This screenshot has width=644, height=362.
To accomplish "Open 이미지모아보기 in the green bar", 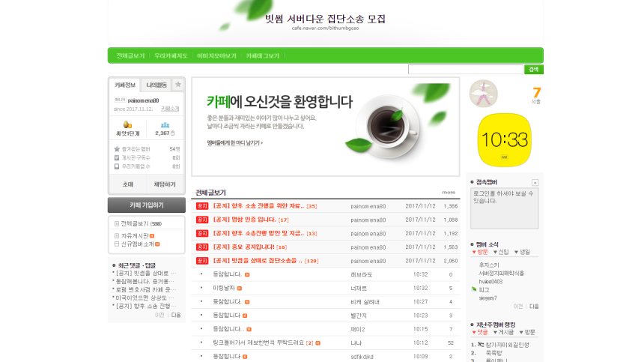I will click(216, 56).
